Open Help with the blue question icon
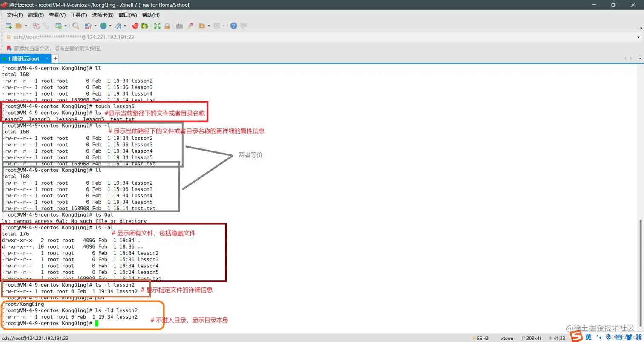The width and height of the screenshot is (644, 342). pos(233,26)
